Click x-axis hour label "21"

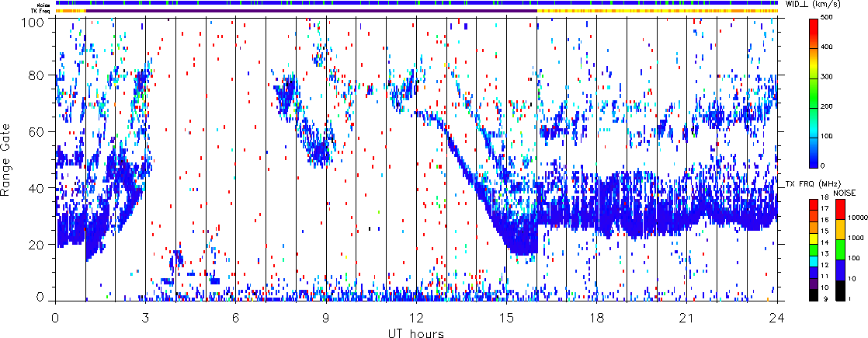687,318
